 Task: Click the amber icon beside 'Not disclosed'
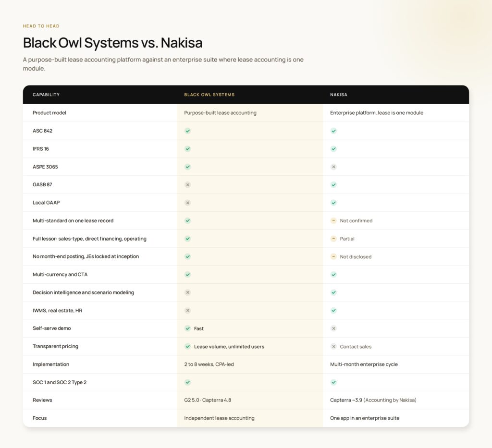click(333, 256)
